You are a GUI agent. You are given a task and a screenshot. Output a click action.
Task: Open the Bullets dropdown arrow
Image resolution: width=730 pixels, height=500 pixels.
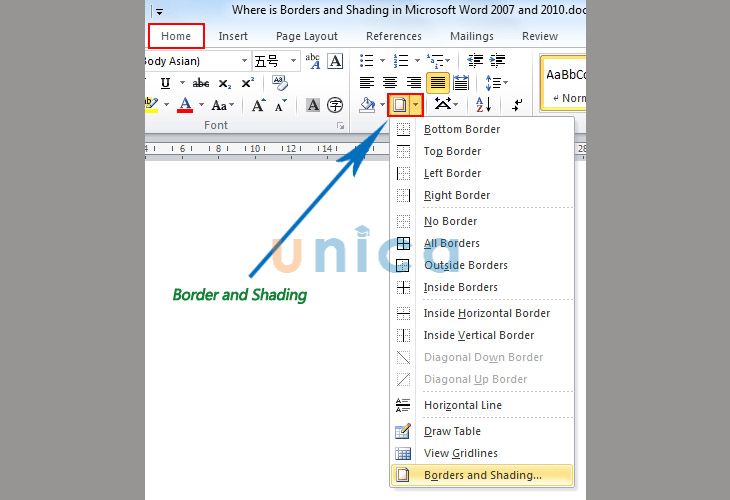point(382,61)
